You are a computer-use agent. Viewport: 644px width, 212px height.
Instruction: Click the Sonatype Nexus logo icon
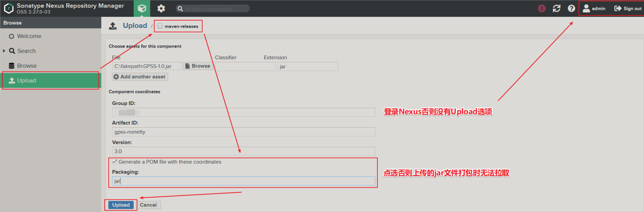(9, 8)
